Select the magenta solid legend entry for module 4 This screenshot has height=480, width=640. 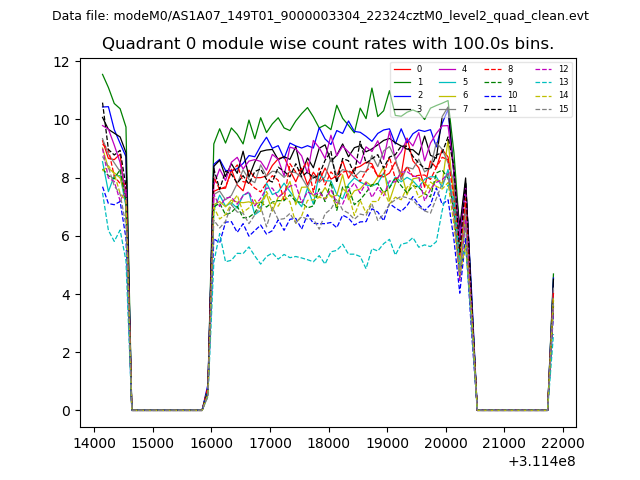coord(454,69)
